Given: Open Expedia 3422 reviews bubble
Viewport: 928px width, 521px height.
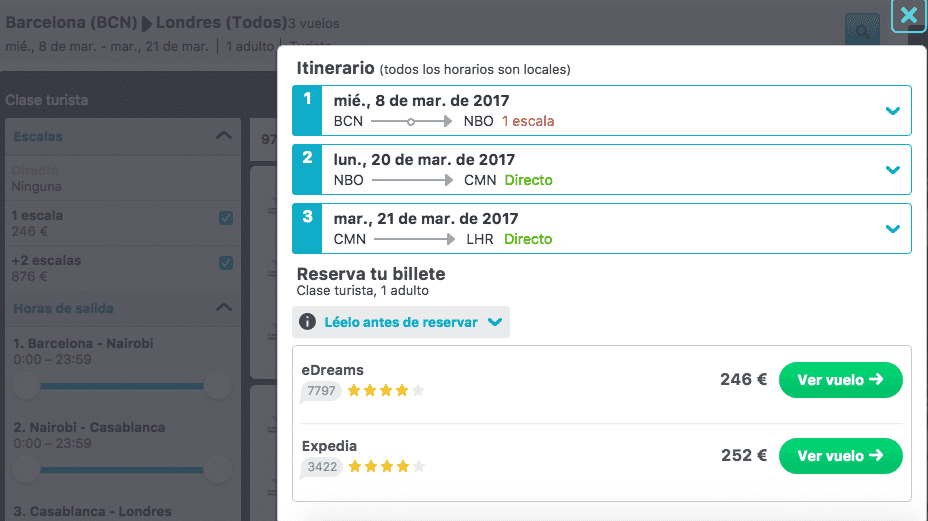Looking at the screenshot, I should 322,467.
